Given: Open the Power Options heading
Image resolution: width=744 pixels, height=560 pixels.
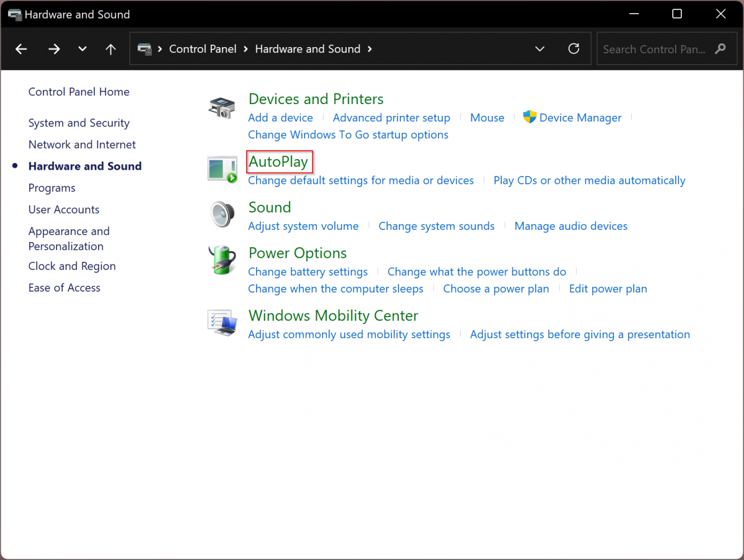Looking at the screenshot, I should click(x=298, y=253).
